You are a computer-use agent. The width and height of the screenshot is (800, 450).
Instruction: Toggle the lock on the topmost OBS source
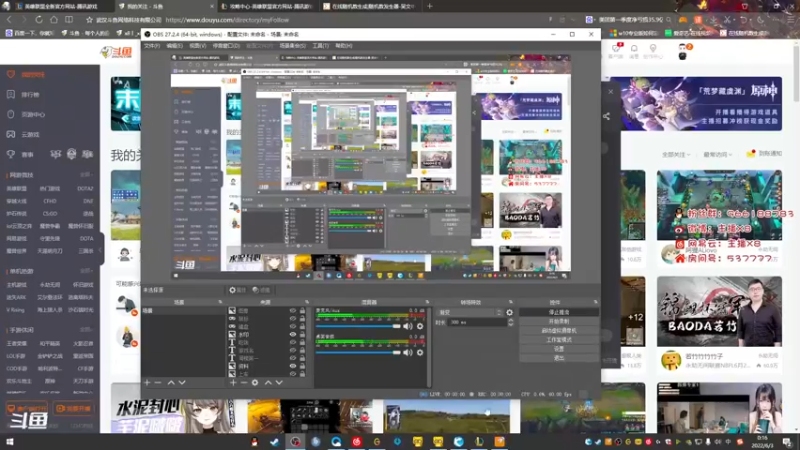tap(303, 310)
